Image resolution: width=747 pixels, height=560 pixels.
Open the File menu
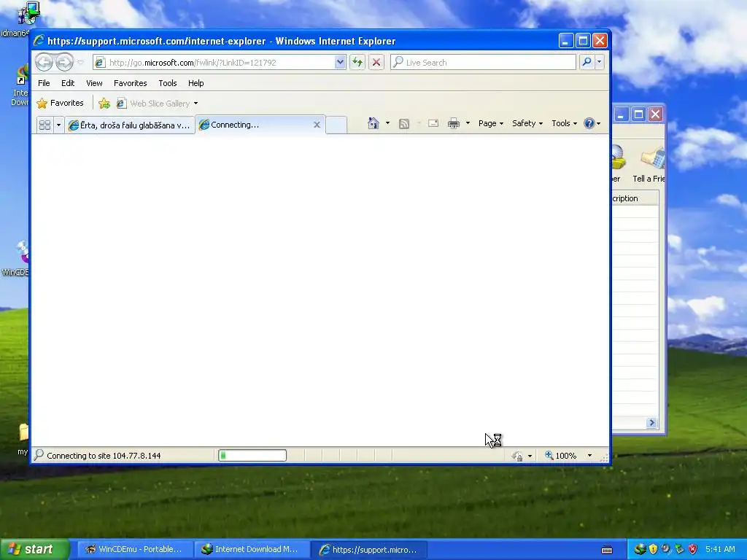click(44, 83)
